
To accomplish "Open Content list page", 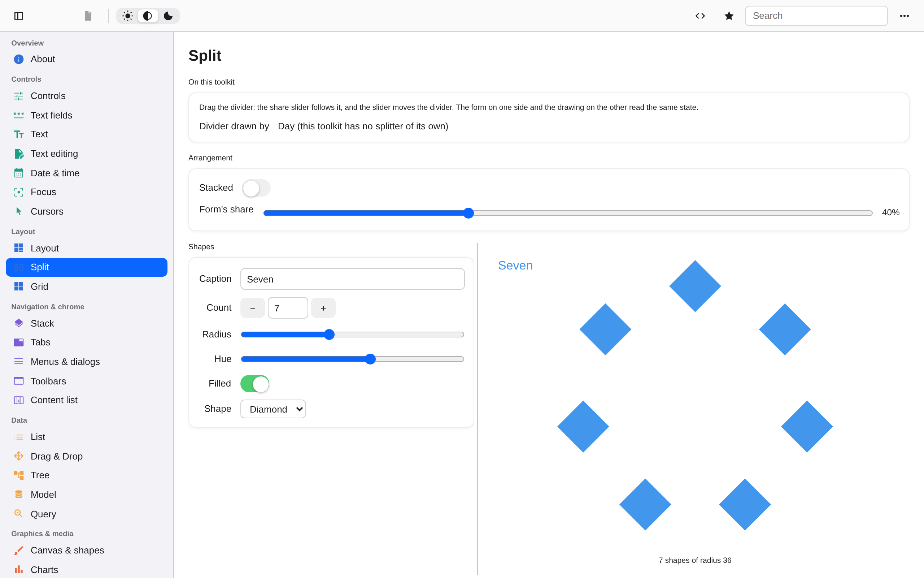I will (87, 400).
